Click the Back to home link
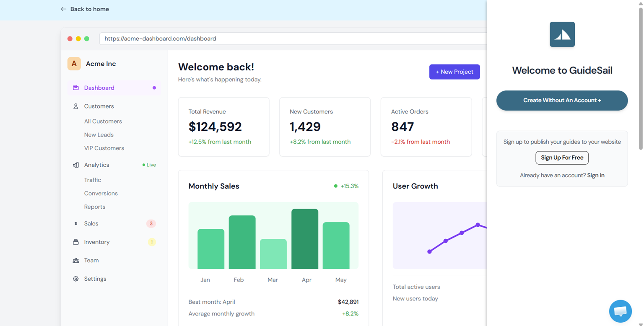The width and height of the screenshot is (644, 326). (x=85, y=9)
